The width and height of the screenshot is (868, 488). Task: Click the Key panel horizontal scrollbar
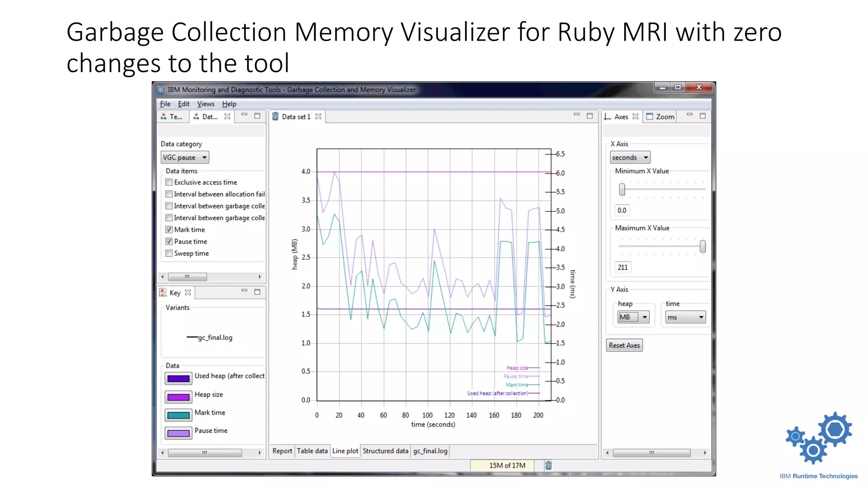tap(205, 453)
